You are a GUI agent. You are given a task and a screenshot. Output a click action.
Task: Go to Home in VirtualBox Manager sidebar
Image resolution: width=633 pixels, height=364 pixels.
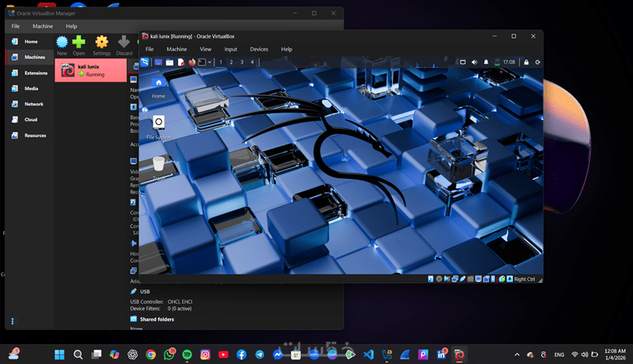(x=30, y=42)
